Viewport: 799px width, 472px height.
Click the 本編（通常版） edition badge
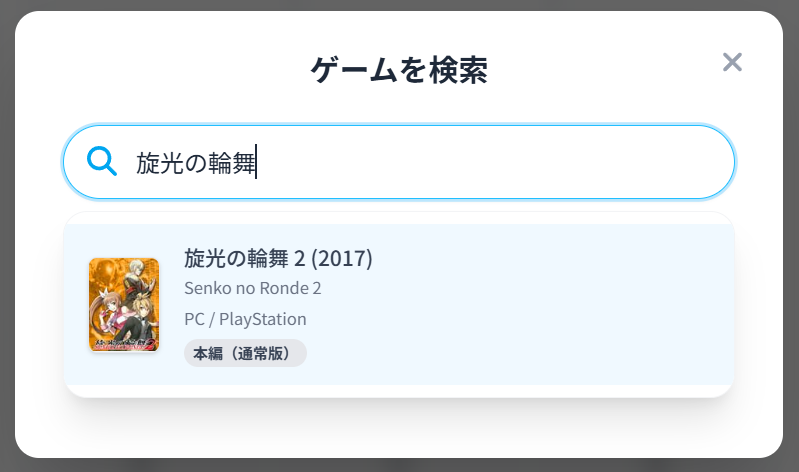(245, 353)
